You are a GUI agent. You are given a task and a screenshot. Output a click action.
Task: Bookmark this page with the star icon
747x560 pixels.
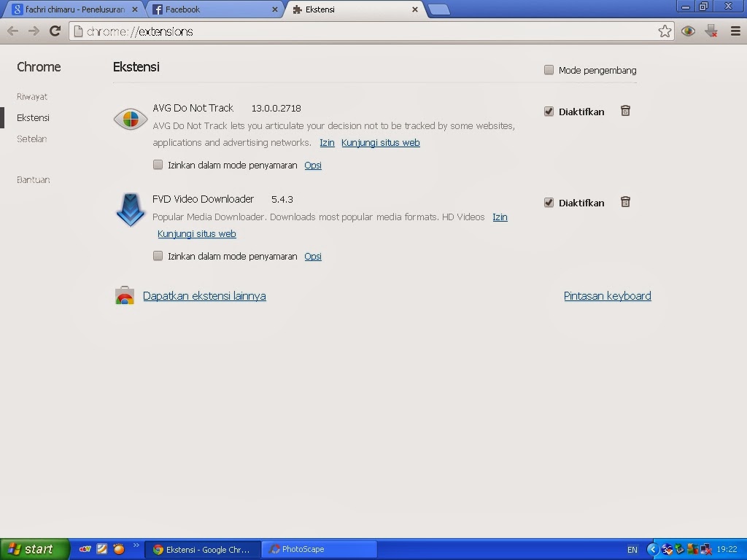coord(665,31)
